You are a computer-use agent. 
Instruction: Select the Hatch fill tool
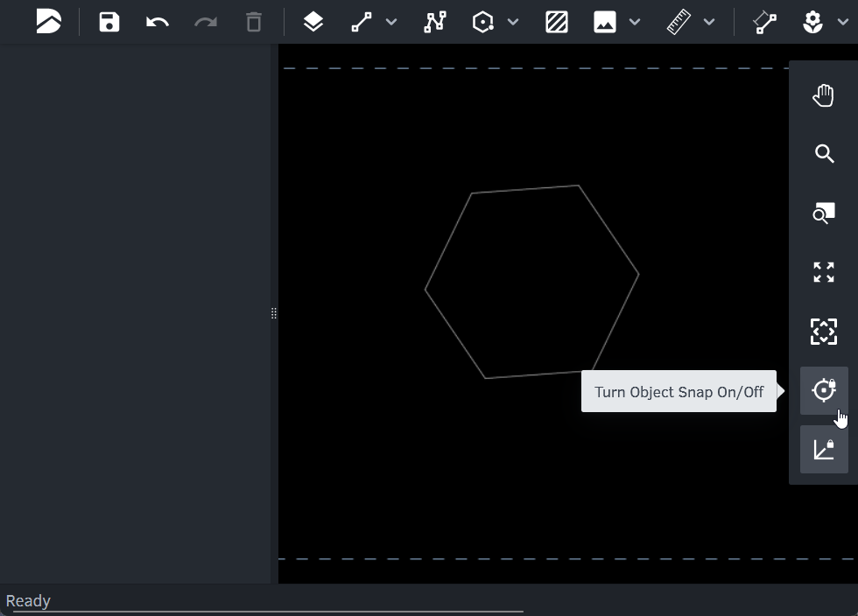557,22
